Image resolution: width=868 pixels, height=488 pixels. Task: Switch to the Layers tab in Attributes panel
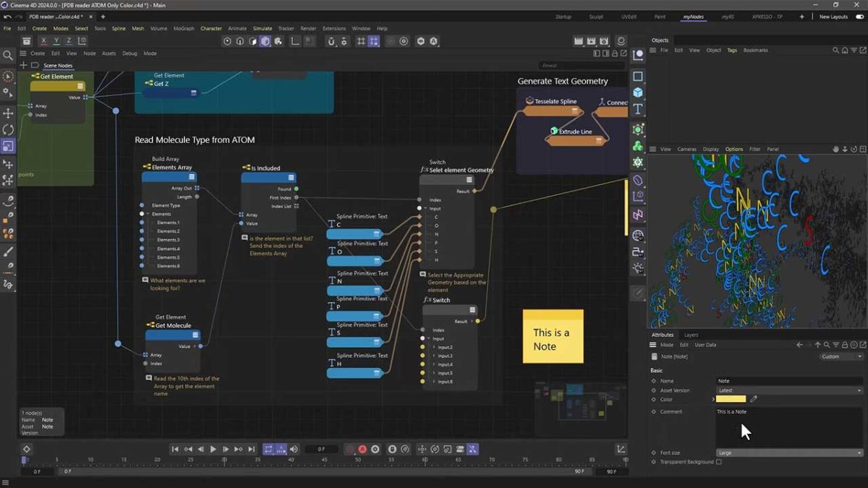tap(691, 335)
